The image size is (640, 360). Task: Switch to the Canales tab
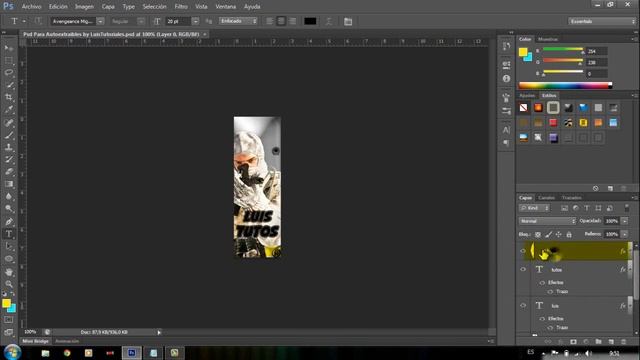click(546, 198)
